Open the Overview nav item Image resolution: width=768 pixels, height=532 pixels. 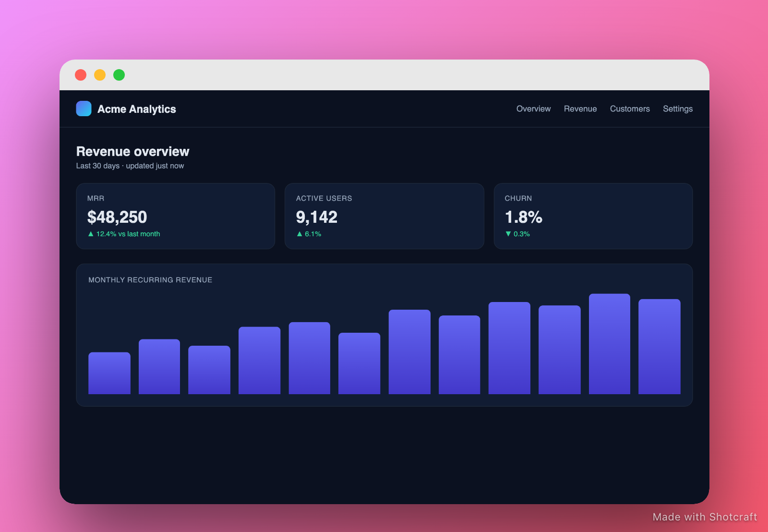(533, 109)
